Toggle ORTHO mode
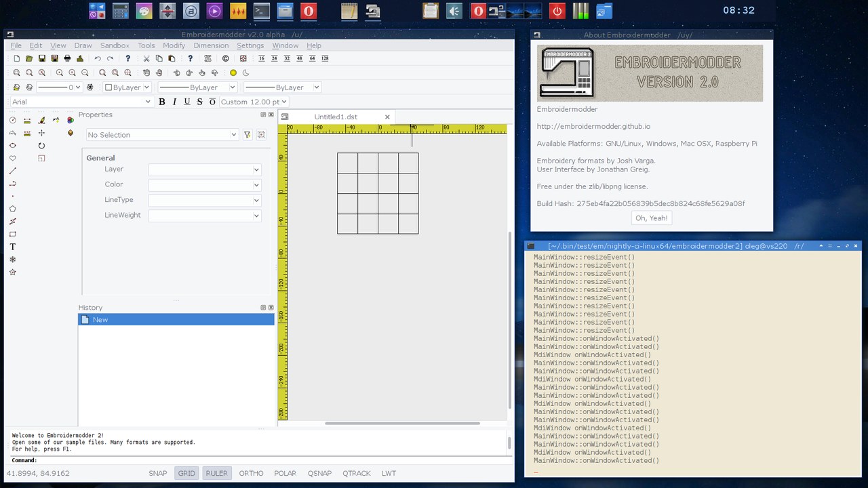This screenshot has height=488, width=868. (x=251, y=473)
